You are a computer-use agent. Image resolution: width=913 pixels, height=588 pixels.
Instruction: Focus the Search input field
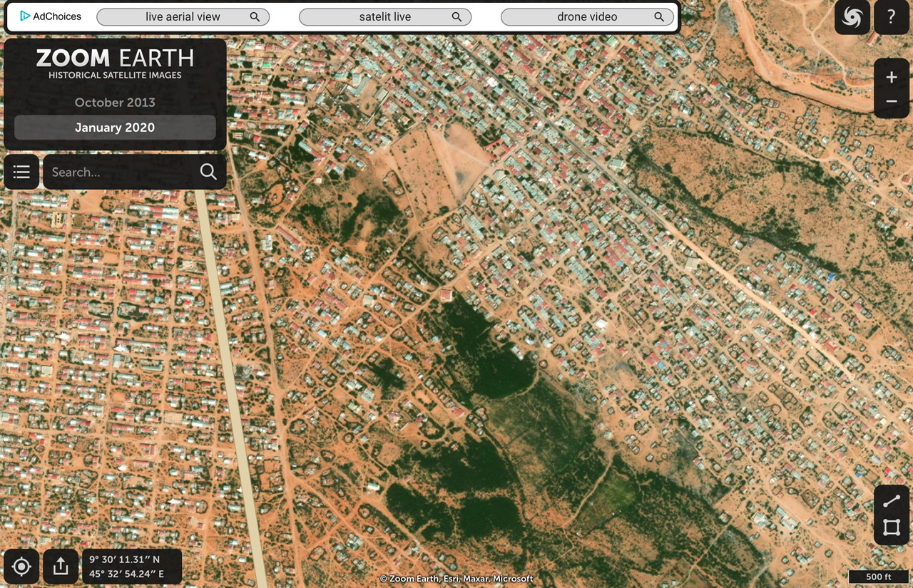coord(118,172)
